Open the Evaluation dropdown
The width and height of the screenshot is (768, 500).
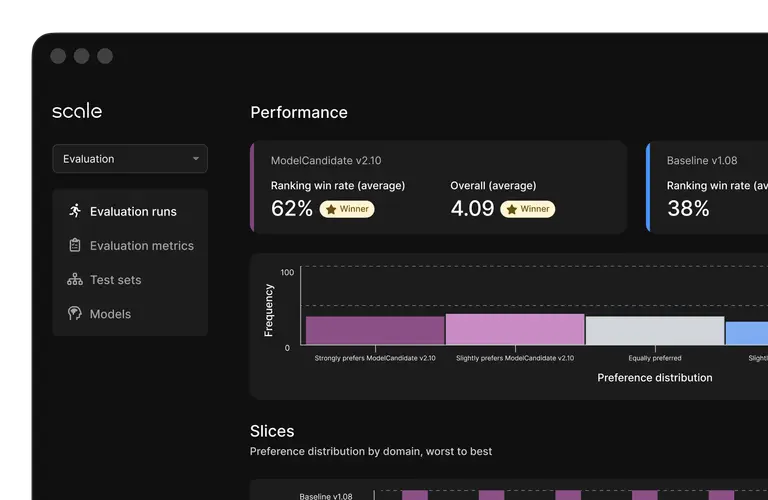point(130,159)
